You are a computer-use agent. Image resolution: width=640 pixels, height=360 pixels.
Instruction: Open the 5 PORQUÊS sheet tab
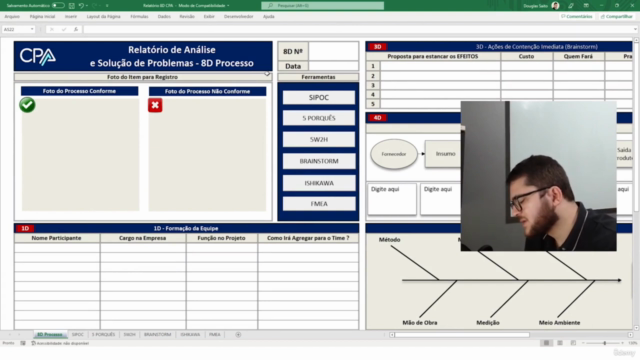pyautogui.click(x=103, y=335)
